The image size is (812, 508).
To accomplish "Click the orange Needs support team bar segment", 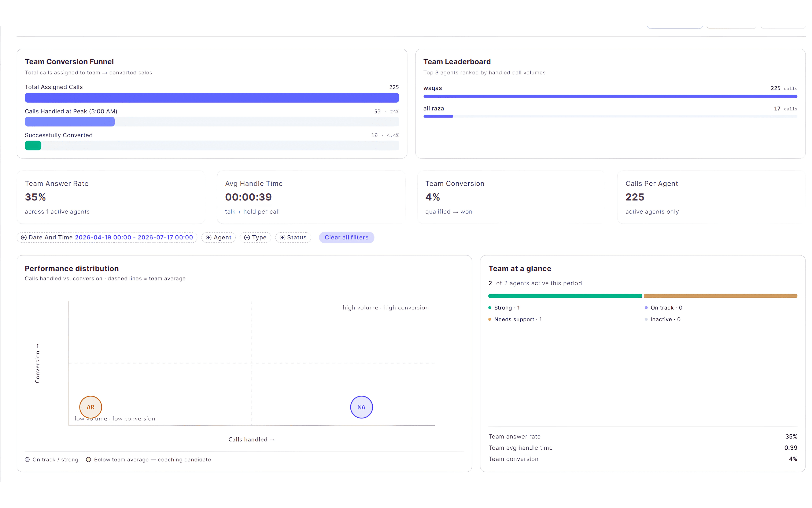I will pyautogui.click(x=720, y=296).
